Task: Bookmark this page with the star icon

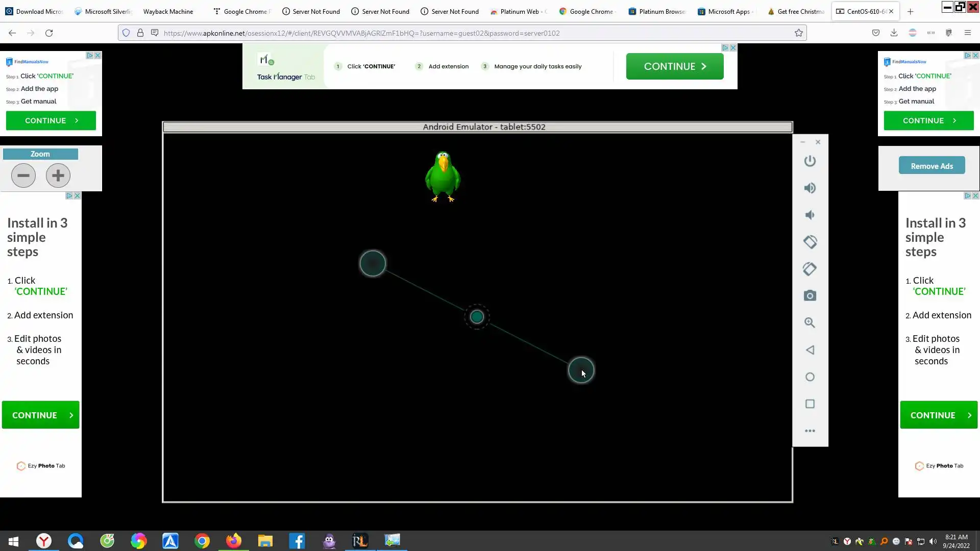Action: pyautogui.click(x=798, y=33)
